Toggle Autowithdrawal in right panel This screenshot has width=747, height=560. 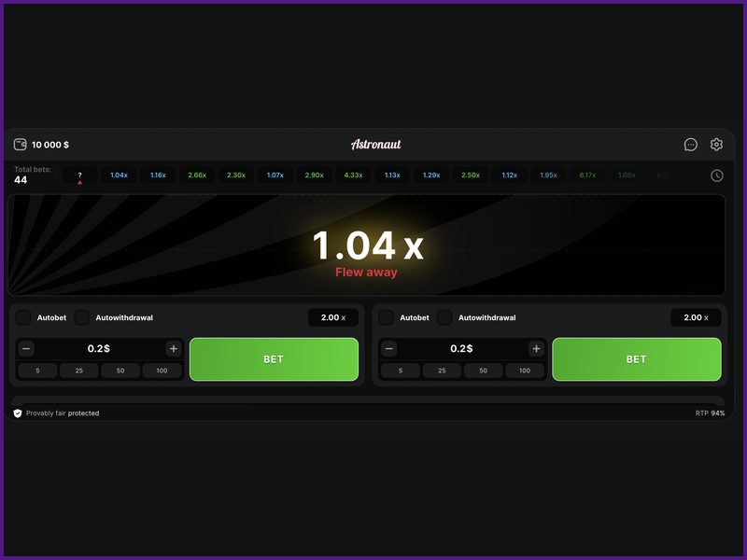444,317
